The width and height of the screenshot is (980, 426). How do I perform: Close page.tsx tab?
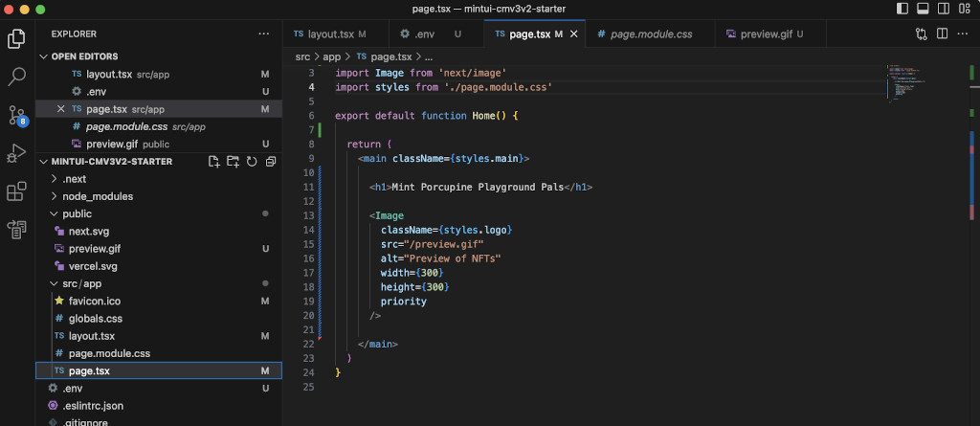tap(574, 34)
